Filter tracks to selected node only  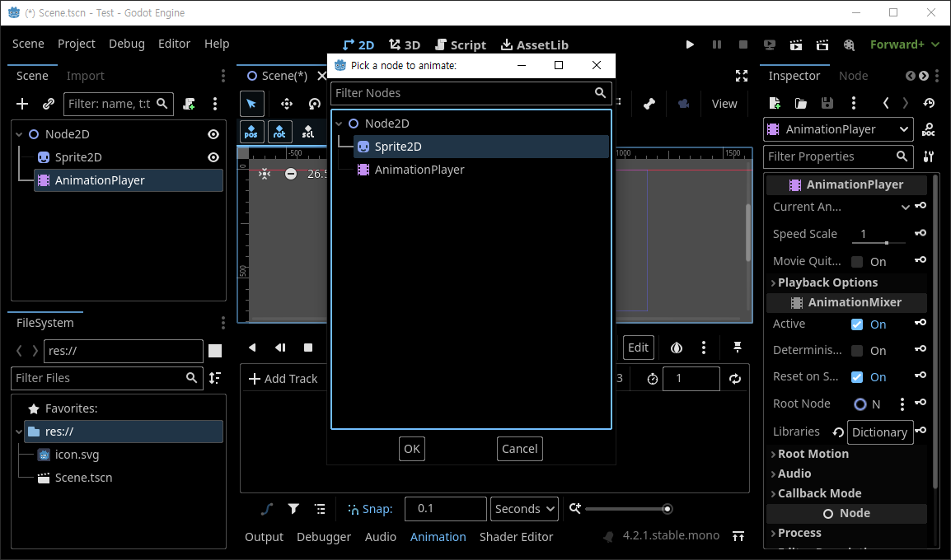click(293, 508)
